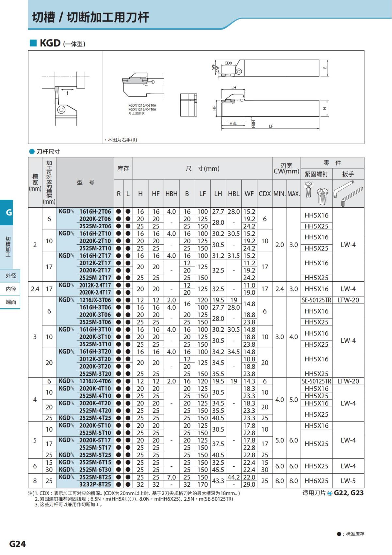Image resolution: width=392 pixels, height=555 pixels.
Task: Click the left grooving application diagram
Action: coord(65,99)
